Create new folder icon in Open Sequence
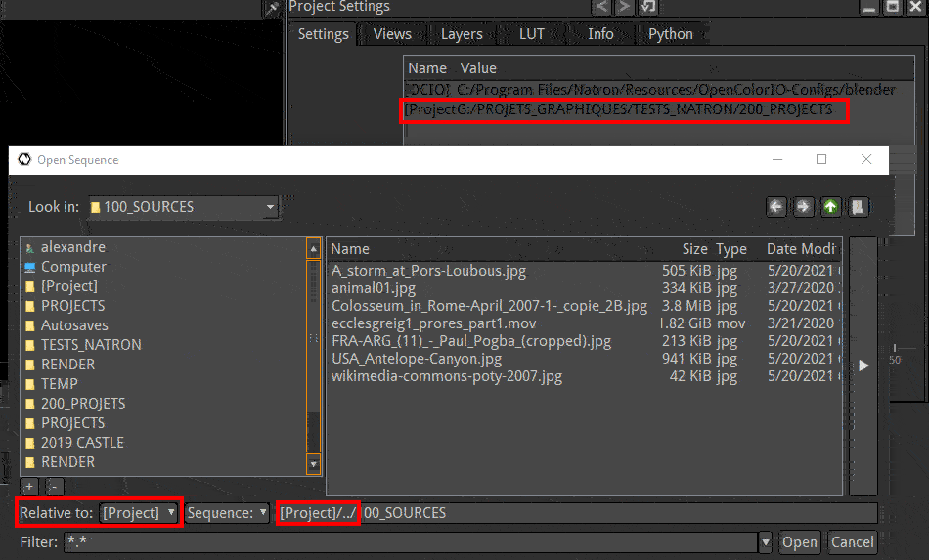 click(858, 207)
